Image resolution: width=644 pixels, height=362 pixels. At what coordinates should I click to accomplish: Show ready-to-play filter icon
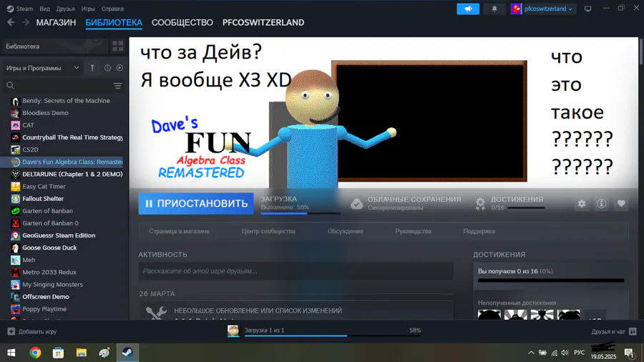119,68
